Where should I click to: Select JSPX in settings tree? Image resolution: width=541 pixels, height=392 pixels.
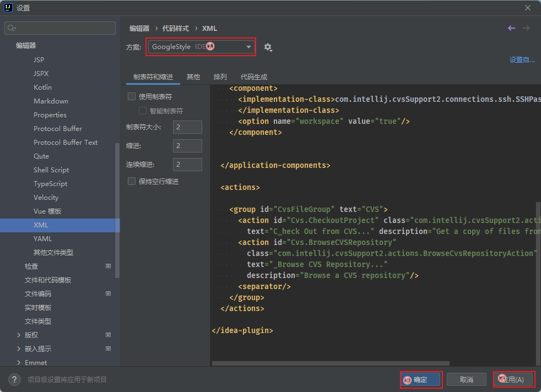(x=41, y=73)
